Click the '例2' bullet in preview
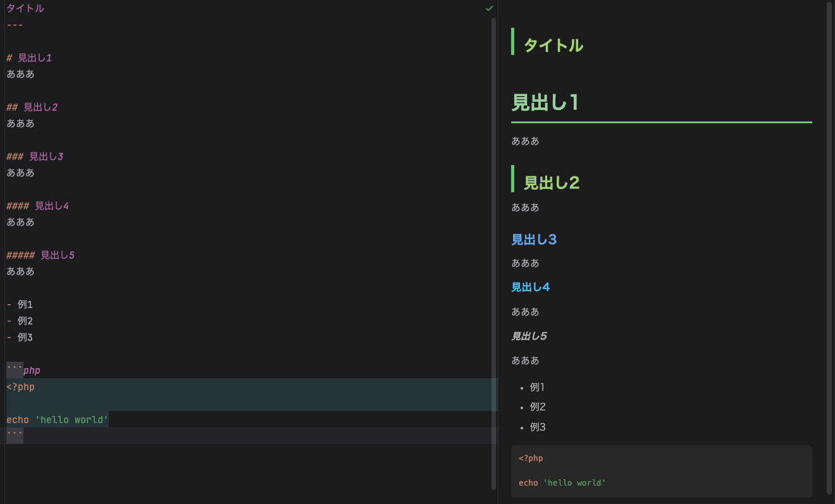The height and width of the screenshot is (504, 835). pos(538,407)
